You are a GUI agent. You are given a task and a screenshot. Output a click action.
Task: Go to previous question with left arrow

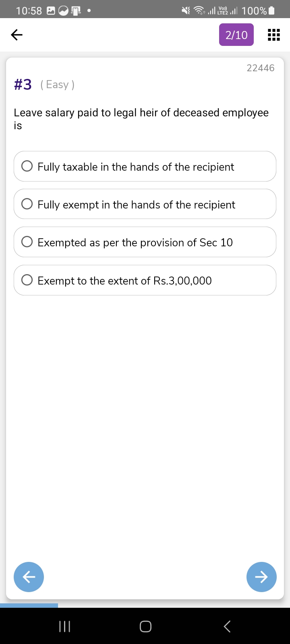(x=29, y=577)
